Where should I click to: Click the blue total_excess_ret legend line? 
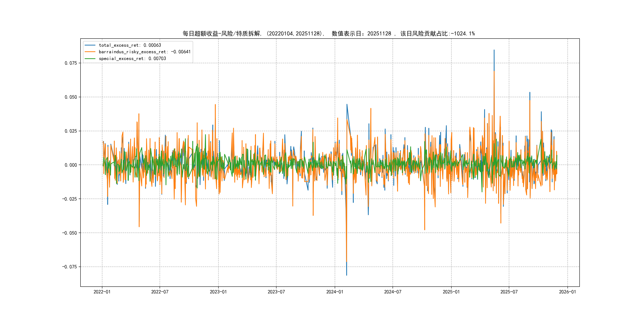coord(90,45)
